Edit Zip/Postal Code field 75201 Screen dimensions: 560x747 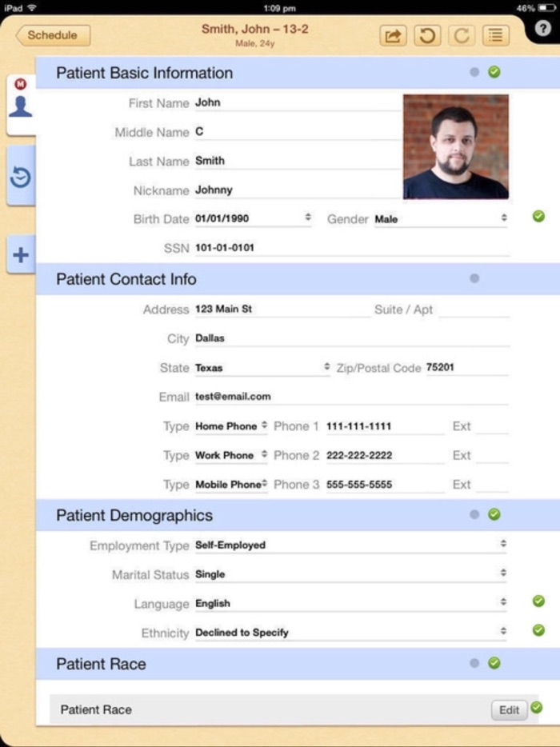(467, 368)
